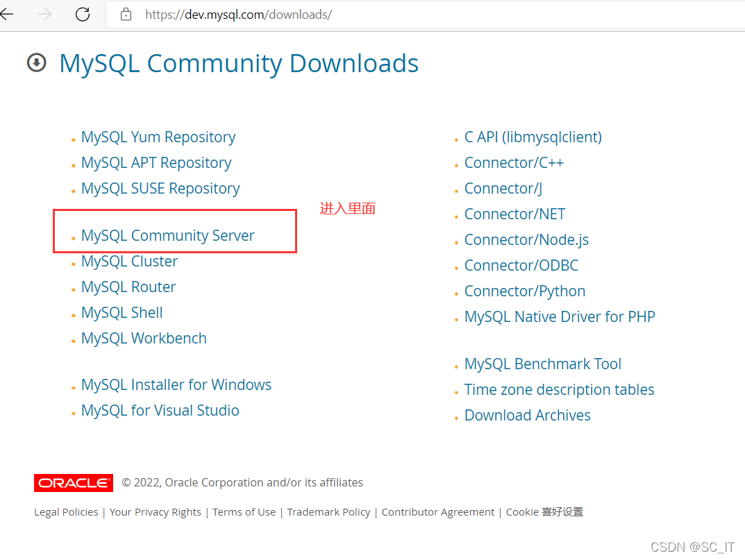Open Your Privacy Rights footer link
Image resolution: width=745 pixels, height=560 pixels.
point(156,512)
